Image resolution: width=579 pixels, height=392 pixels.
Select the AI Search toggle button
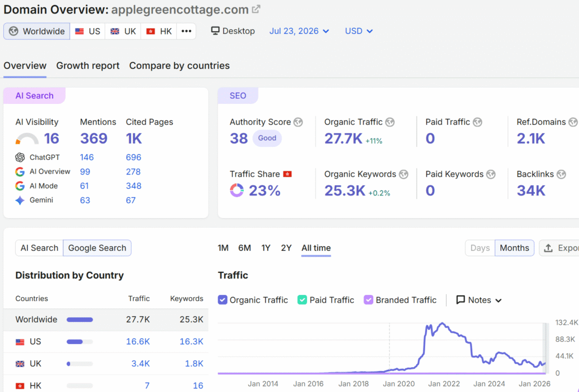point(39,248)
